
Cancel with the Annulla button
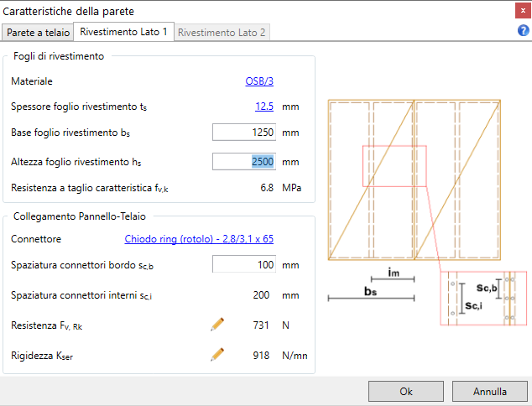pos(489,392)
